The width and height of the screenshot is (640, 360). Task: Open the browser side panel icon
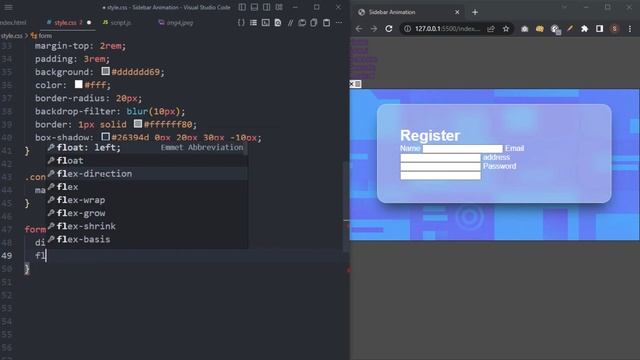click(600, 29)
